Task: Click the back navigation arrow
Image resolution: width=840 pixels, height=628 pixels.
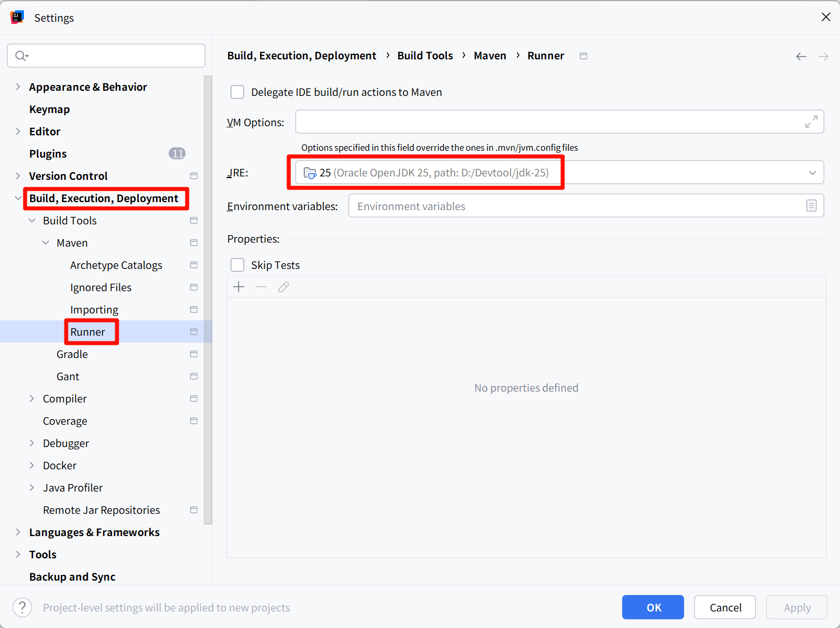Action: (801, 56)
